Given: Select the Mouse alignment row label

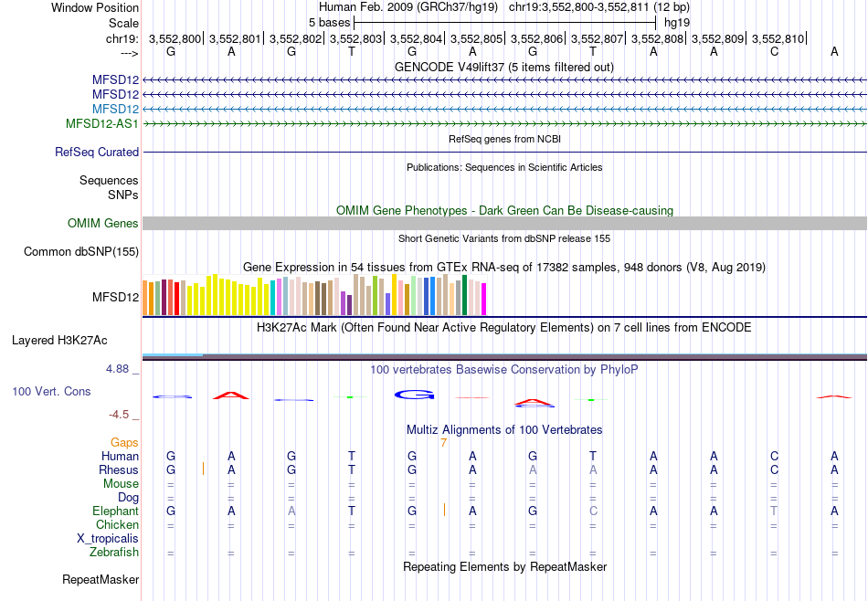Looking at the screenshot, I should click(x=121, y=484).
